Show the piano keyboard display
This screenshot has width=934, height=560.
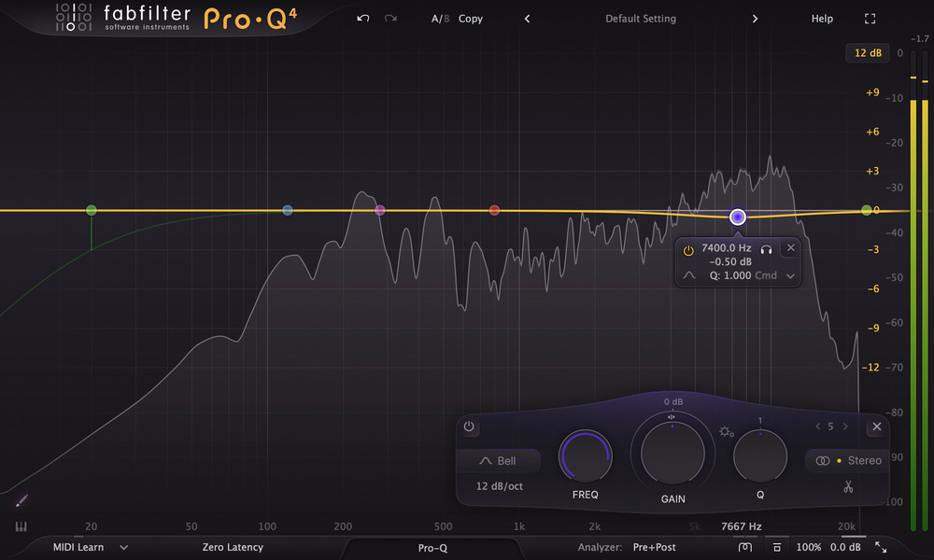pyautogui.click(x=21, y=526)
